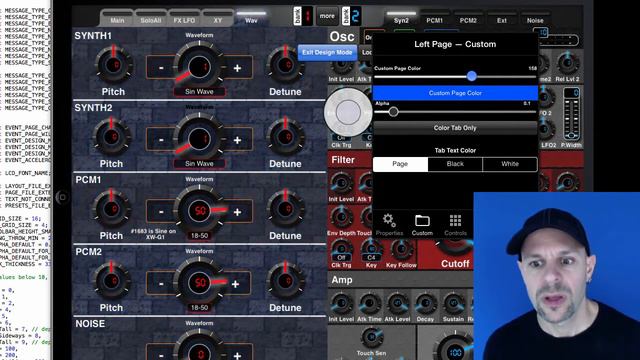640x360 pixels.
Task: Click the Amp Atk Level knob
Action: (x=397, y=304)
